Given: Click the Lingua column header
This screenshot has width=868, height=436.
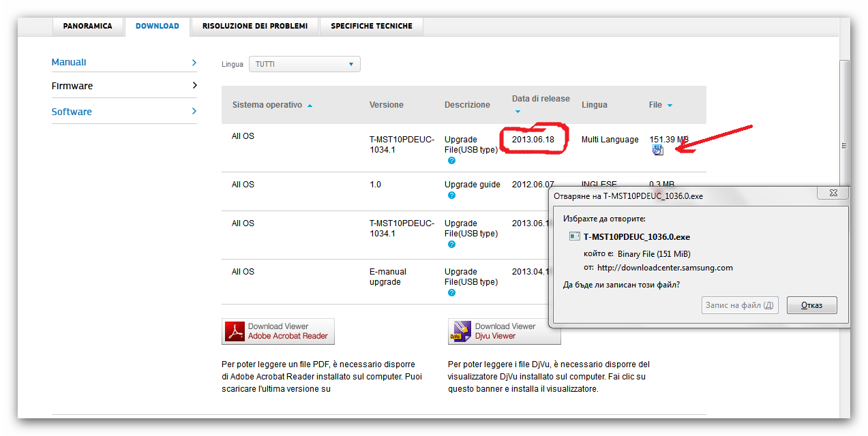Looking at the screenshot, I should click(595, 105).
